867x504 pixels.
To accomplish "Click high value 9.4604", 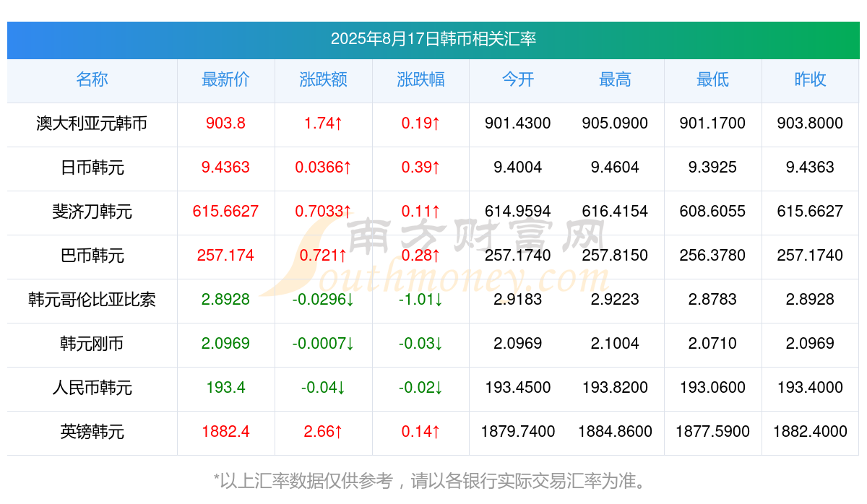I will [x=615, y=168].
